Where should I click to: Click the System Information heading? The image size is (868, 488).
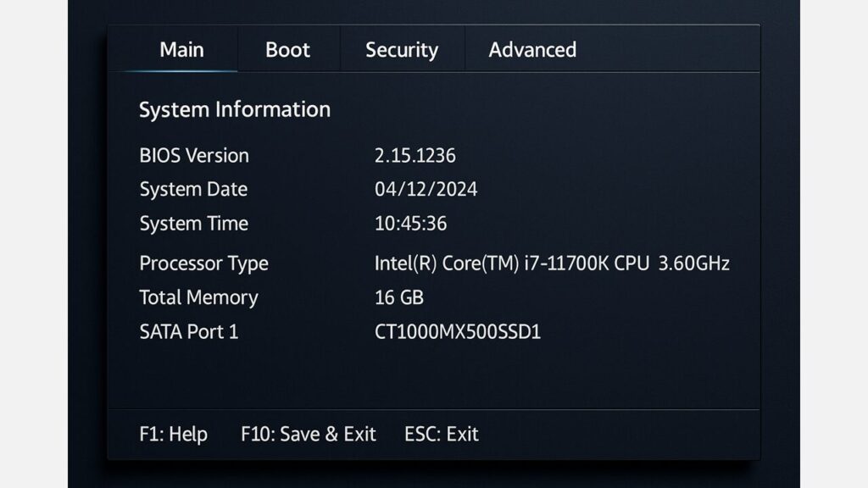(x=234, y=109)
